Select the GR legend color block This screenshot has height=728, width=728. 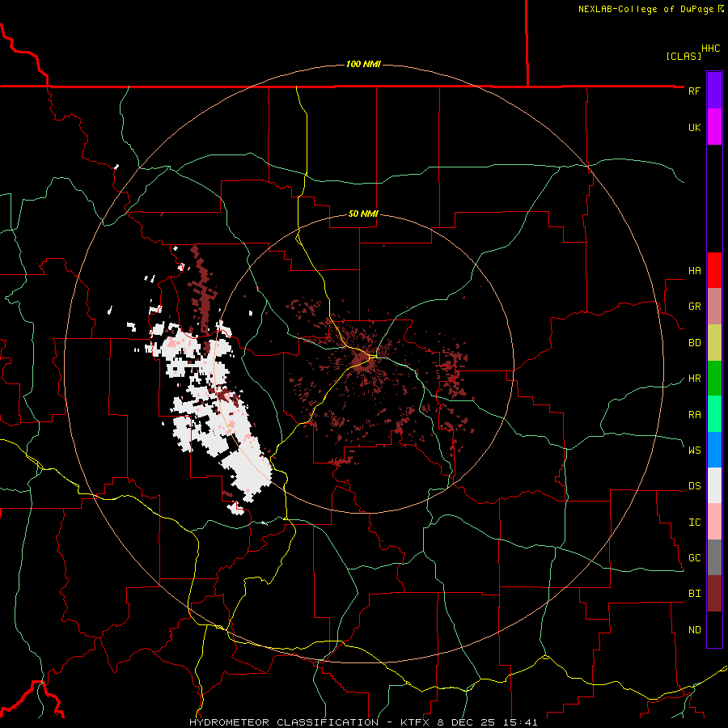coord(714,307)
